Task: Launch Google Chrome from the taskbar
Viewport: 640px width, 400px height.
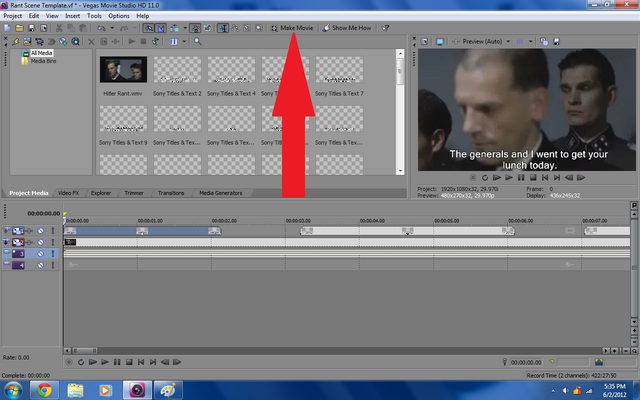Action: tap(44, 390)
